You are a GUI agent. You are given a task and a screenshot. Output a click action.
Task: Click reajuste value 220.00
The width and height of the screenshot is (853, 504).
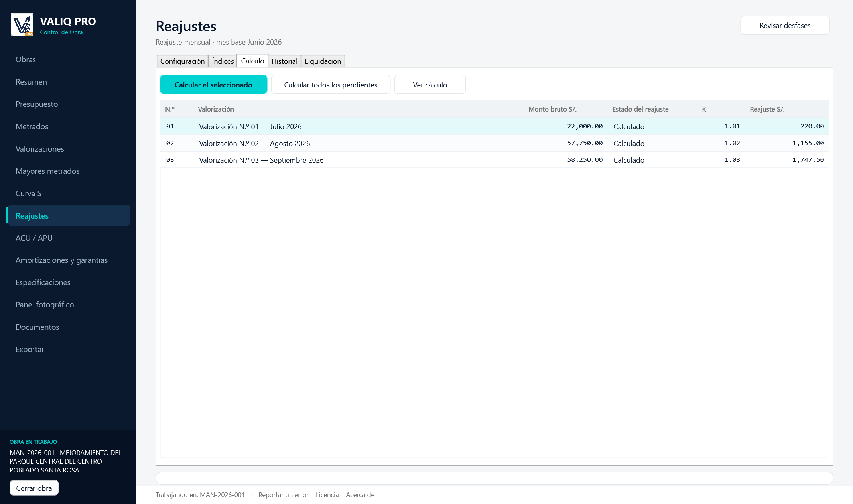pos(812,126)
